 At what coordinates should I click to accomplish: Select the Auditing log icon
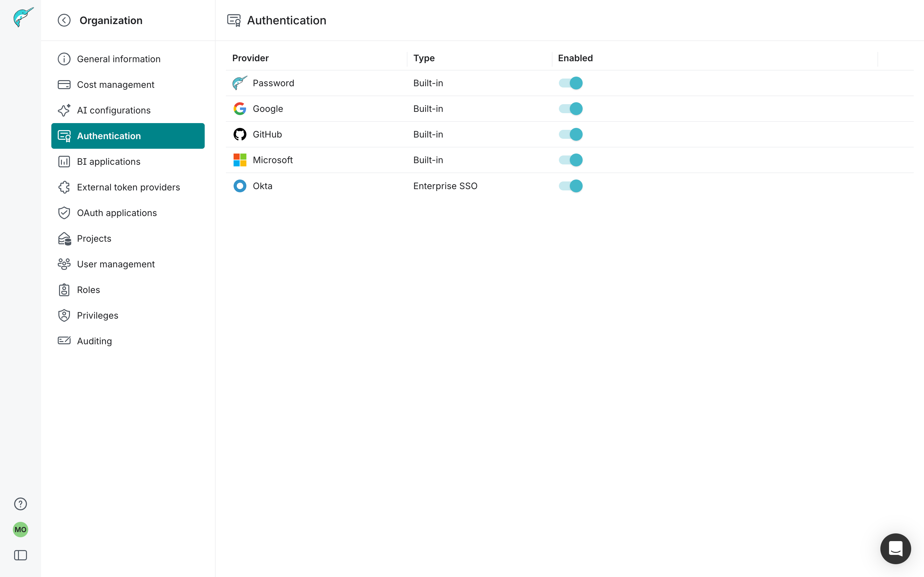pos(64,340)
